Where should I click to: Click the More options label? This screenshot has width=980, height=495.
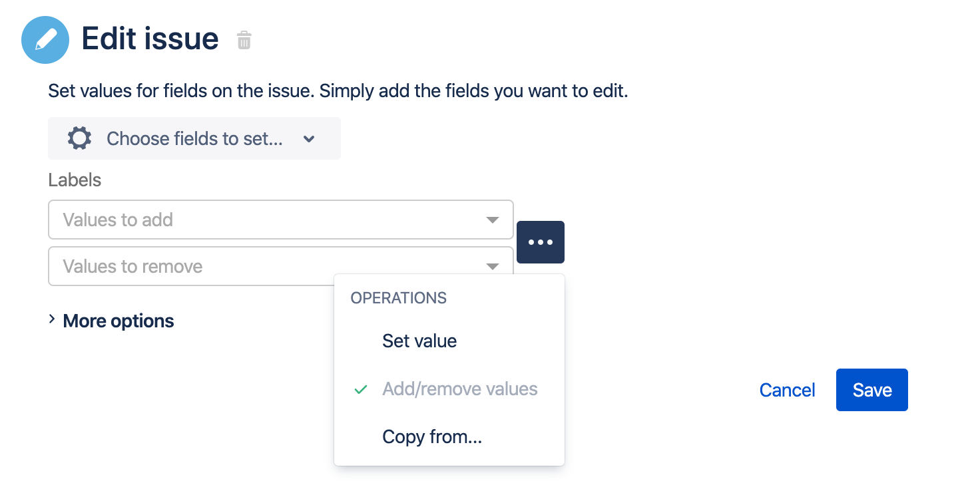pyautogui.click(x=119, y=321)
